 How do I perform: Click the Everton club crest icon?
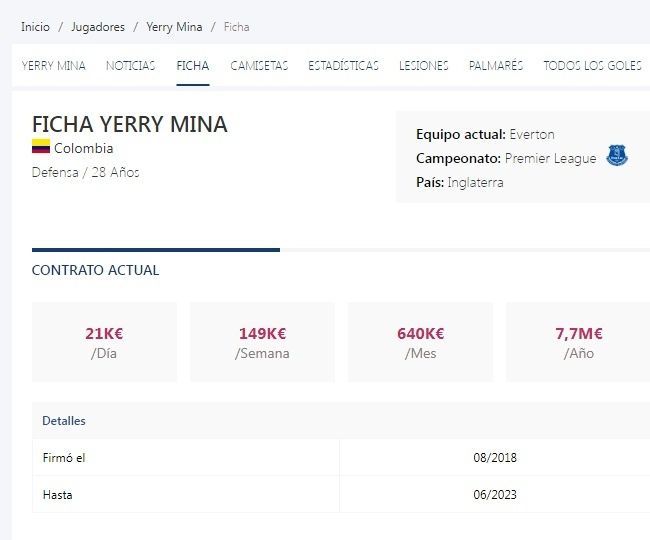[x=617, y=157]
